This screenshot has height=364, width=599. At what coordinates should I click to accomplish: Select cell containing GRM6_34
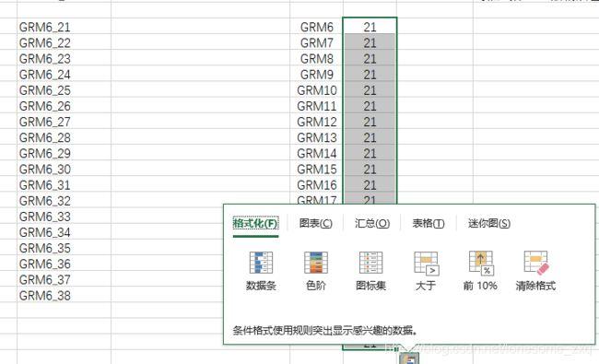pos(65,232)
